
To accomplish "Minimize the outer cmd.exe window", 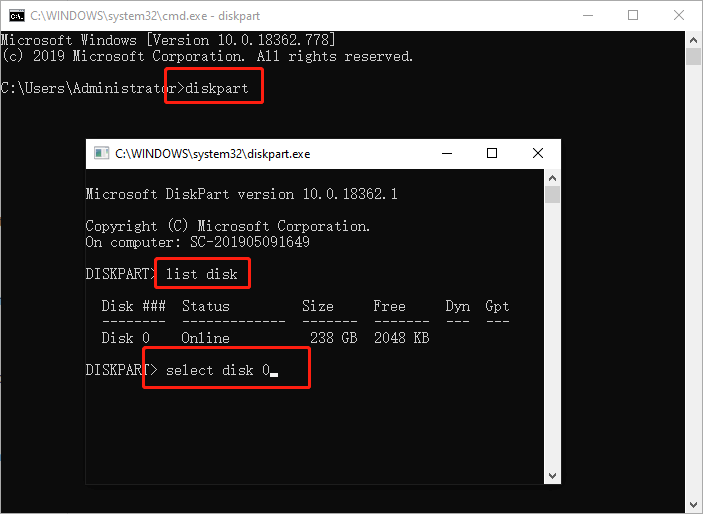I will click(x=586, y=16).
